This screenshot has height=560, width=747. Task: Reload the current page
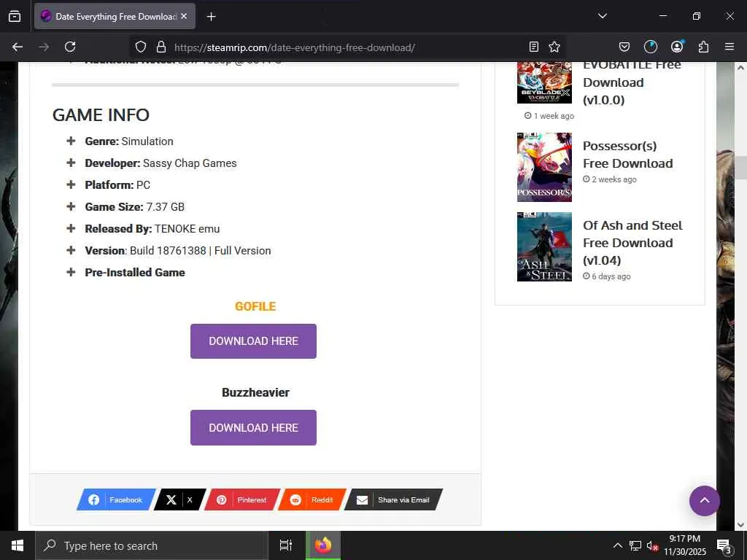tap(70, 47)
